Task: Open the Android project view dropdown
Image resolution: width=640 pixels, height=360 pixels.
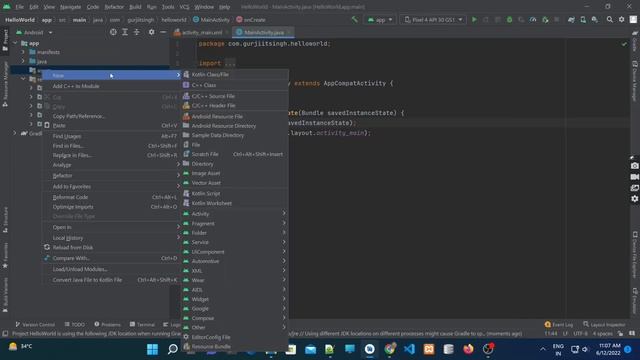Action: [34, 32]
